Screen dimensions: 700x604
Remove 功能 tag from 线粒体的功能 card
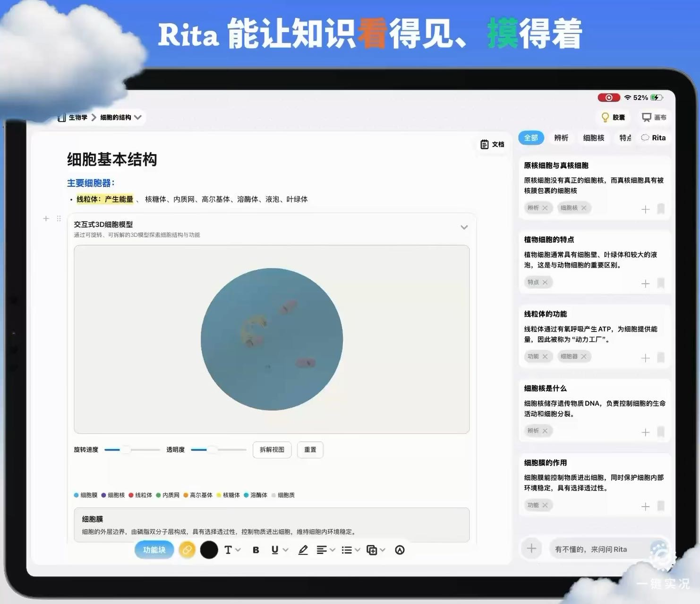(x=545, y=356)
